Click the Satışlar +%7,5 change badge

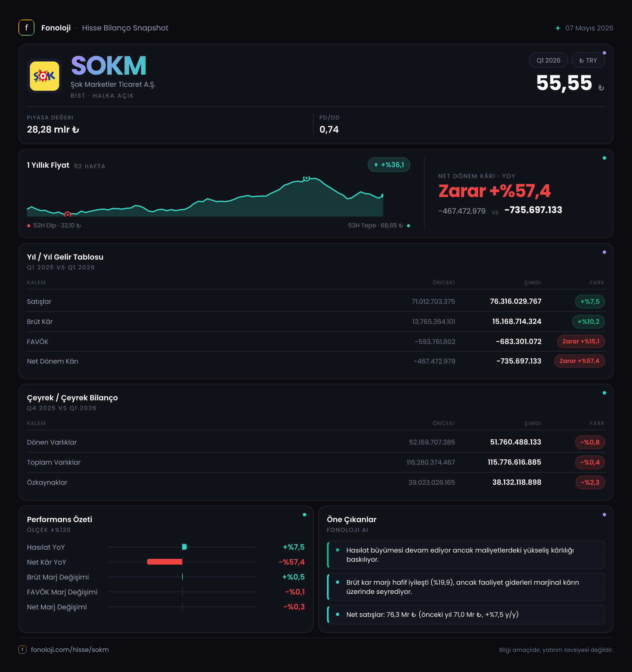(x=589, y=301)
